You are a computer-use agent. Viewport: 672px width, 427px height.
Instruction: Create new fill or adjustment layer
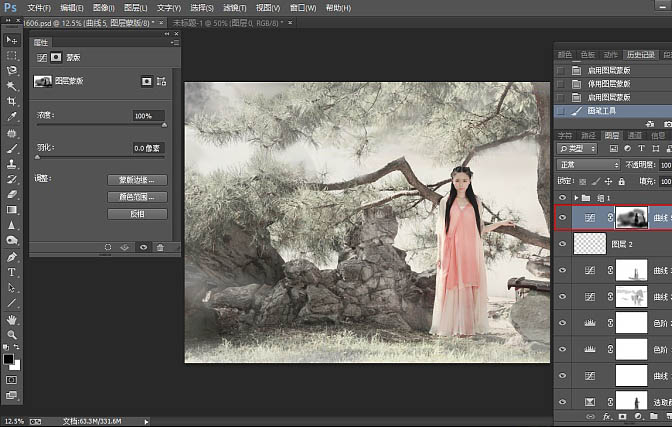click(x=638, y=416)
